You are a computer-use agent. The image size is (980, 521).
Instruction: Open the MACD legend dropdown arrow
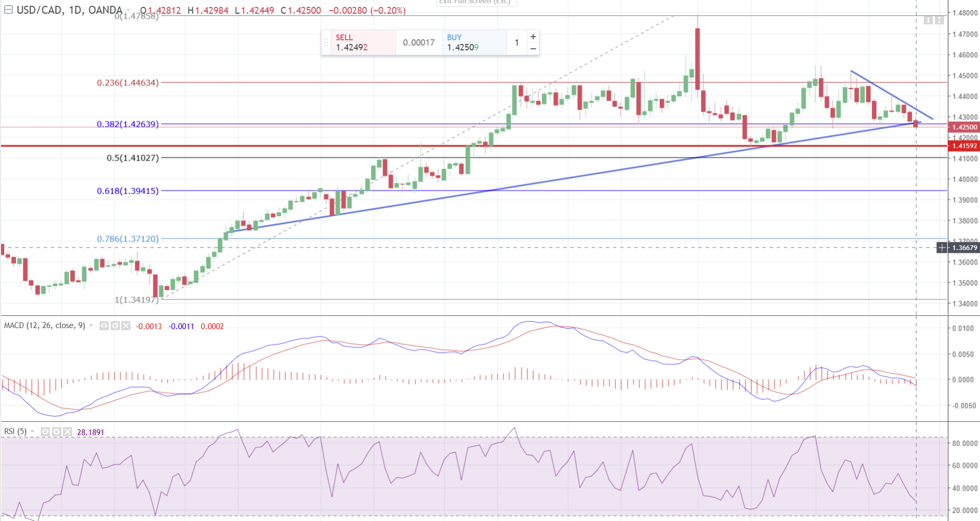91,326
